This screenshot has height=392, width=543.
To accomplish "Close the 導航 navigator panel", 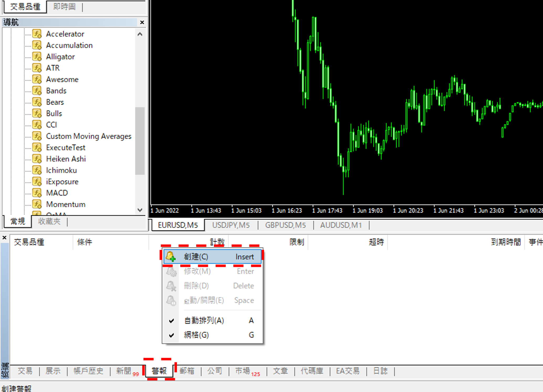I will click(142, 22).
